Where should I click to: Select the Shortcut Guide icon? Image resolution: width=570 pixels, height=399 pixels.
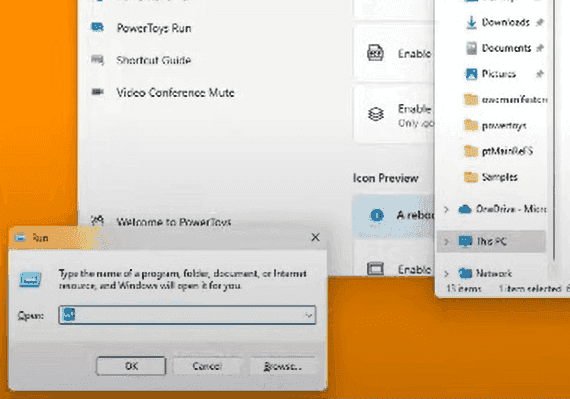click(97, 60)
